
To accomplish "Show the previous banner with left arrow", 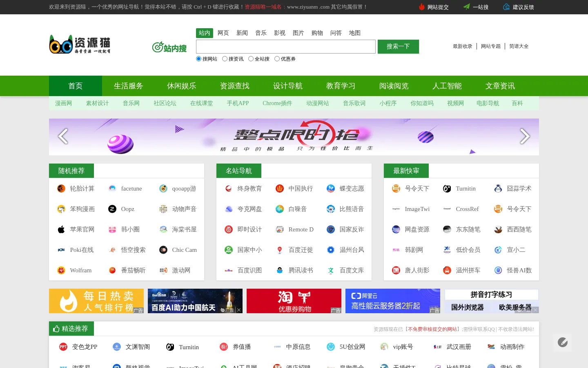I will pyautogui.click(x=63, y=137).
